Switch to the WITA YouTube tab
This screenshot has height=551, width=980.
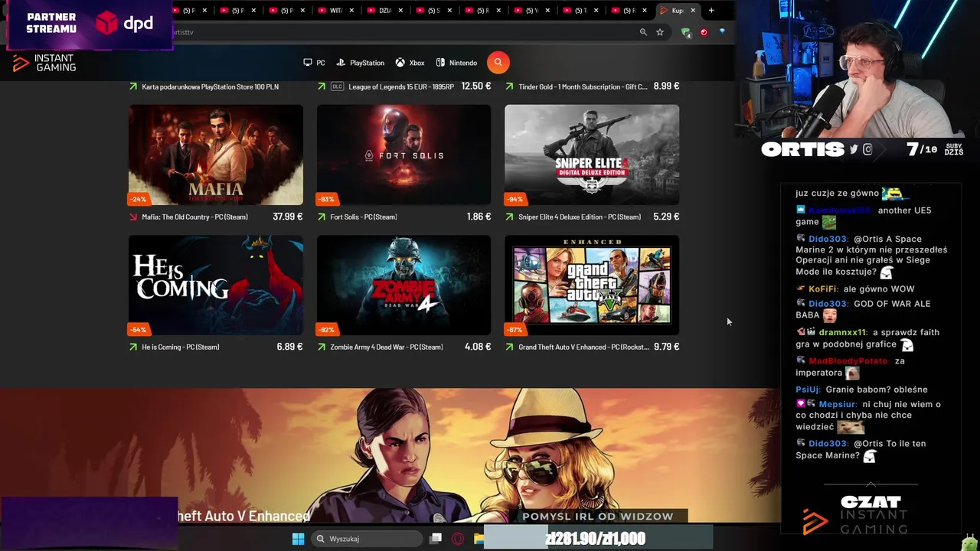click(335, 11)
